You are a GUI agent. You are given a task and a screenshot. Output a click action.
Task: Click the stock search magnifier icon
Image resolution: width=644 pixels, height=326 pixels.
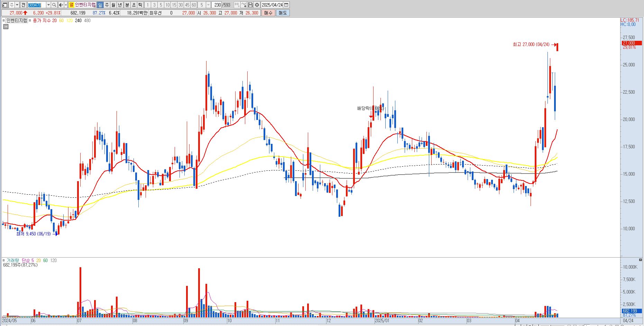pyautogui.click(x=54, y=5)
